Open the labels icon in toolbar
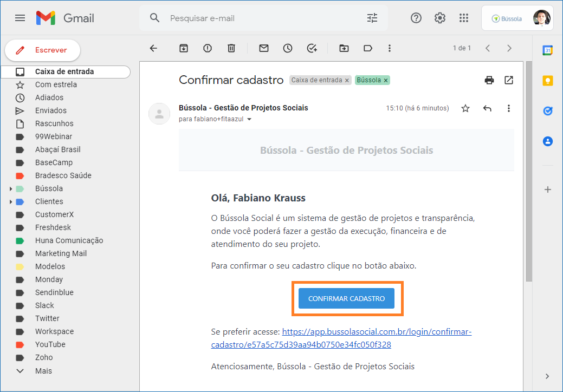 click(368, 48)
